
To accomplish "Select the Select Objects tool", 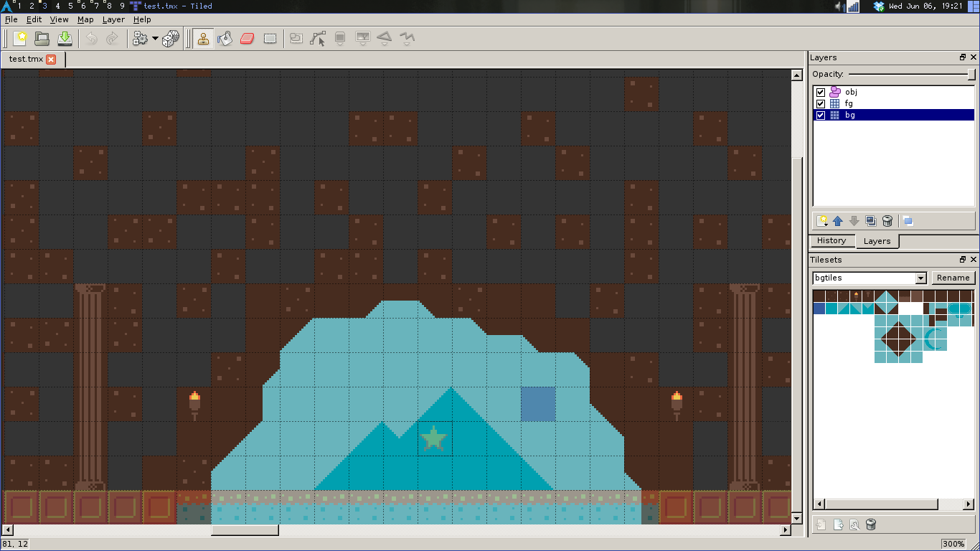I will click(x=296, y=39).
